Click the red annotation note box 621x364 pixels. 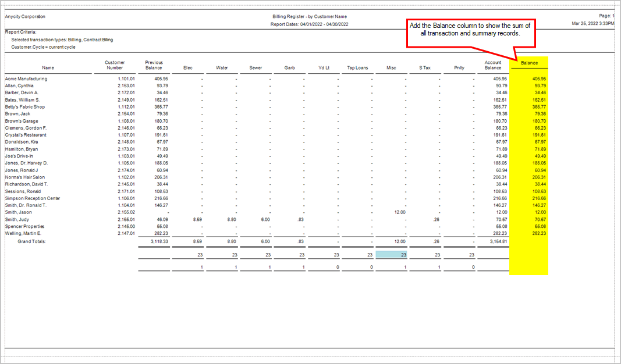(471, 33)
